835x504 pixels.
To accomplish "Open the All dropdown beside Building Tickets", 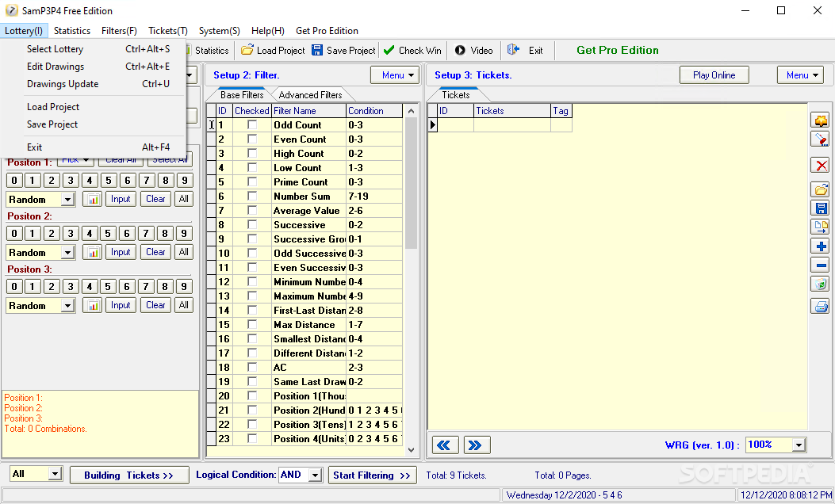I will (55, 474).
